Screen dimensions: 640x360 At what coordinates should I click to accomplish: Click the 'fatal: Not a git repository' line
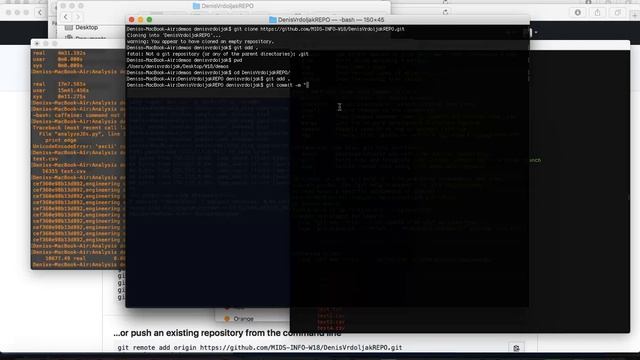click(218, 54)
